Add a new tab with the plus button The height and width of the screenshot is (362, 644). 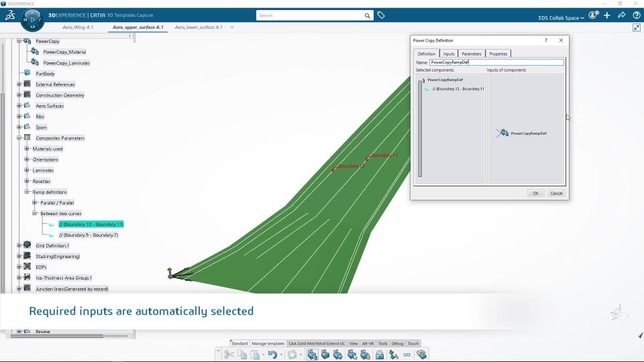[x=232, y=27]
